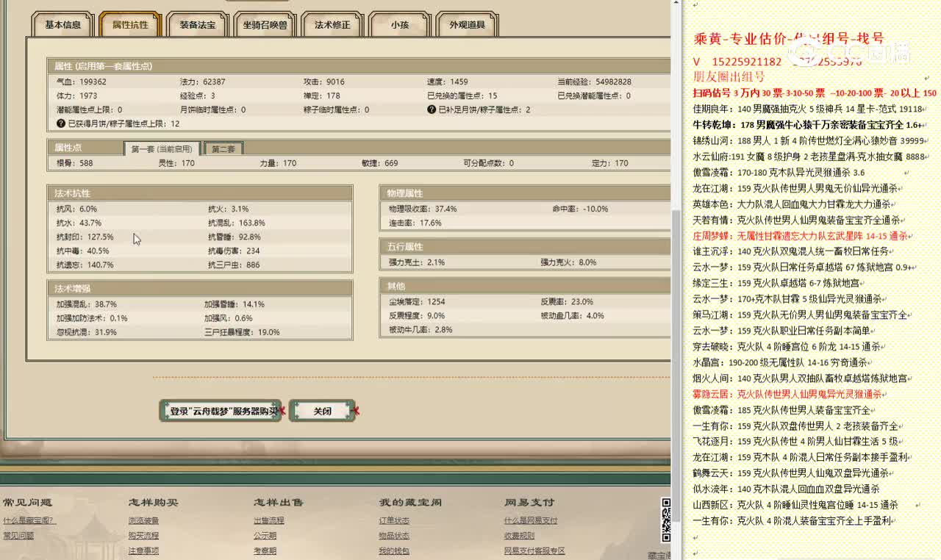Click the 浏览装备 footer link
The height and width of the screenshot is (560, 941).
tap(143, 520)
